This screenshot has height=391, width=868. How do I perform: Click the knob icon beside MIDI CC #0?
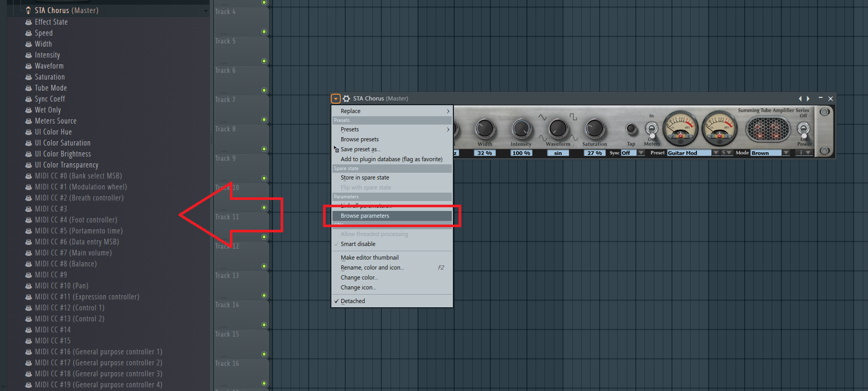28,176
